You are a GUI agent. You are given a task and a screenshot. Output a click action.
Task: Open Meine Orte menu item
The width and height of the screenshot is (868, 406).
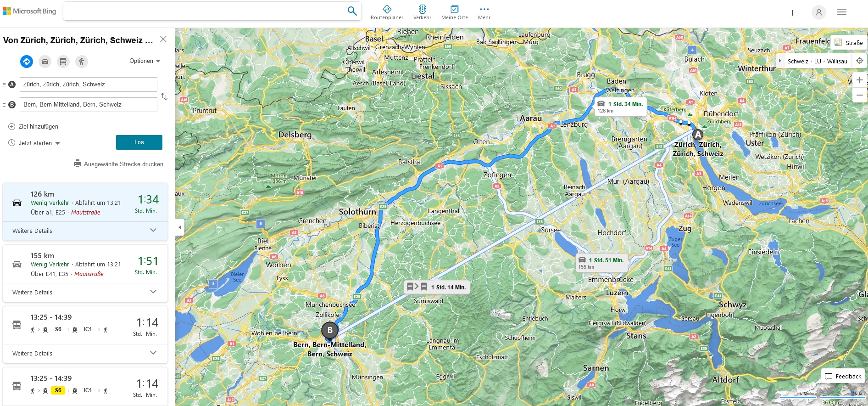(x=455, y=12)
